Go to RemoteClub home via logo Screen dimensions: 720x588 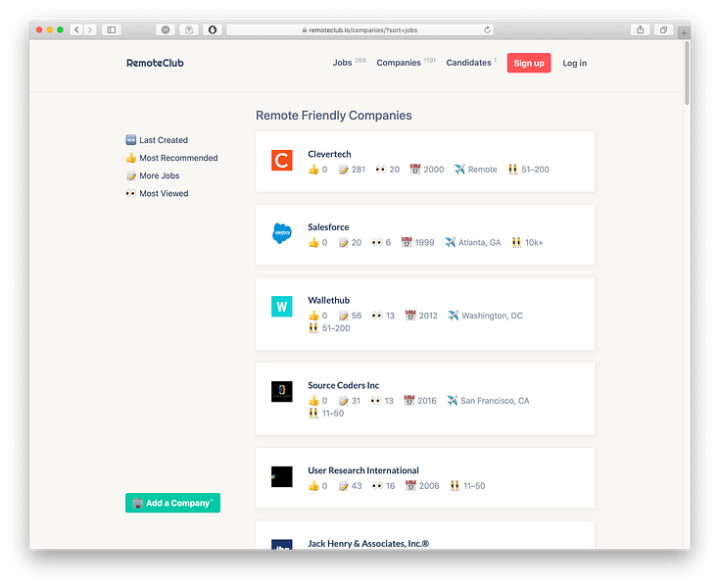[x=155, y=63]
